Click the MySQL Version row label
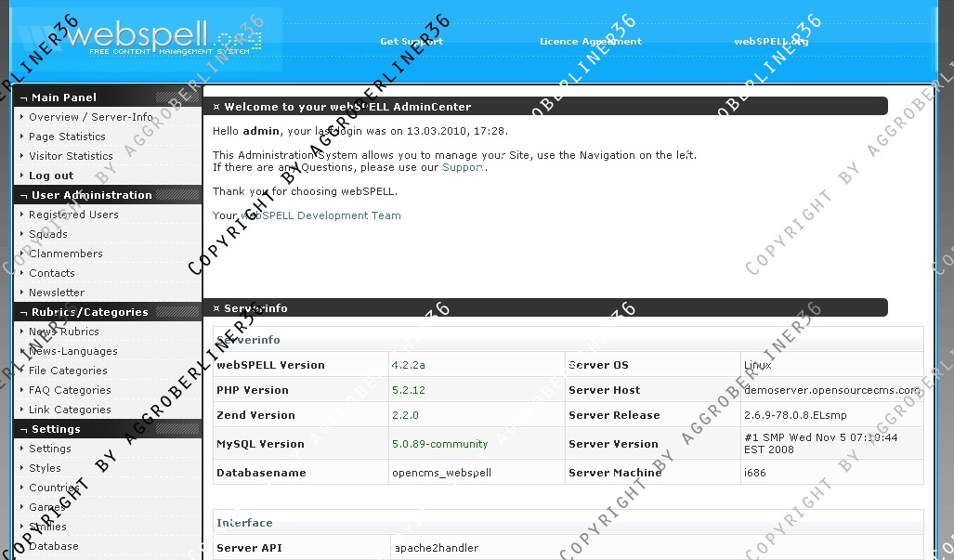954x560 pixels. tap(260, 444)
